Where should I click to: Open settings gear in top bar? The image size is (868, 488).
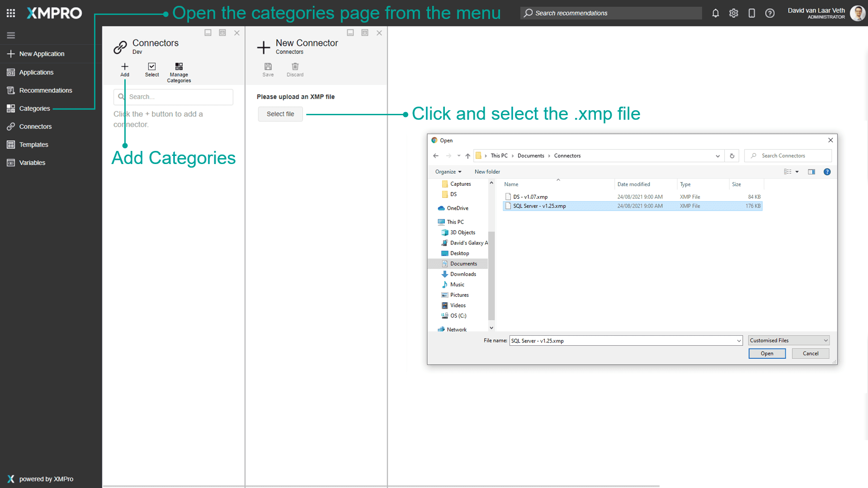pyautogui.click(x=733, y=13)
